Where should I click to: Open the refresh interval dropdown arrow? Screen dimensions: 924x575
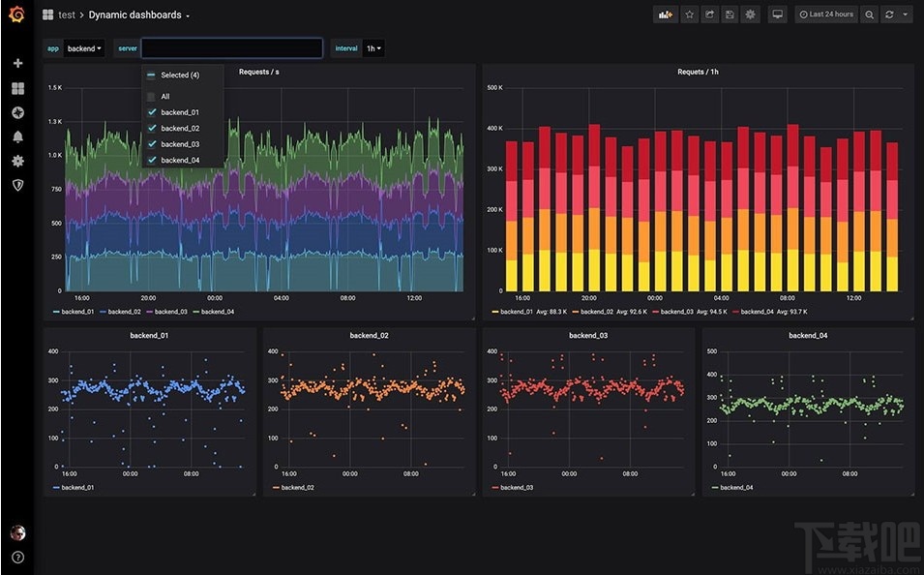[x=904, y=15]
